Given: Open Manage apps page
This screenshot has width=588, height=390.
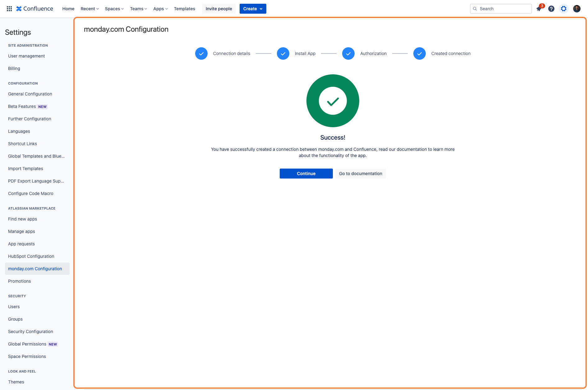Looking at the screenshot, I should pos(37,231).
